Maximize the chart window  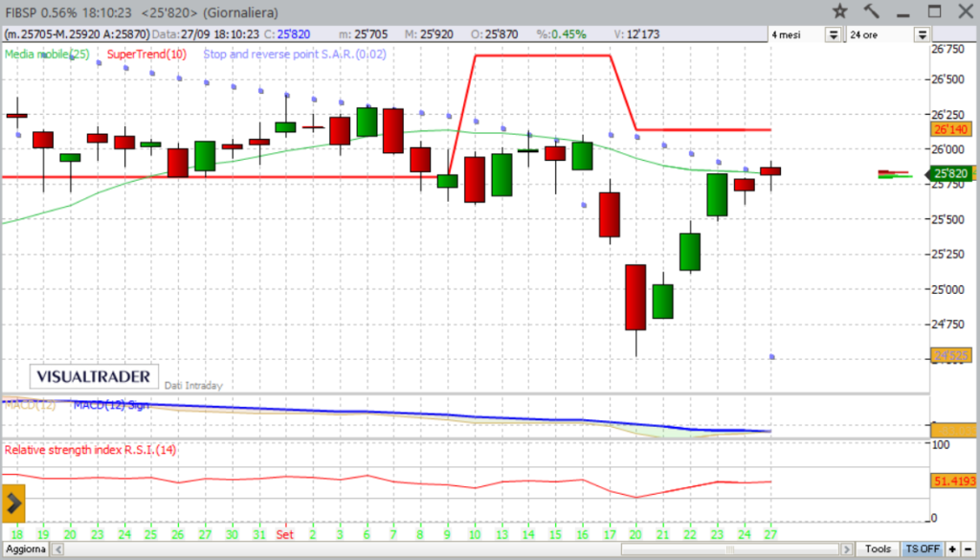tap(933, 11)
